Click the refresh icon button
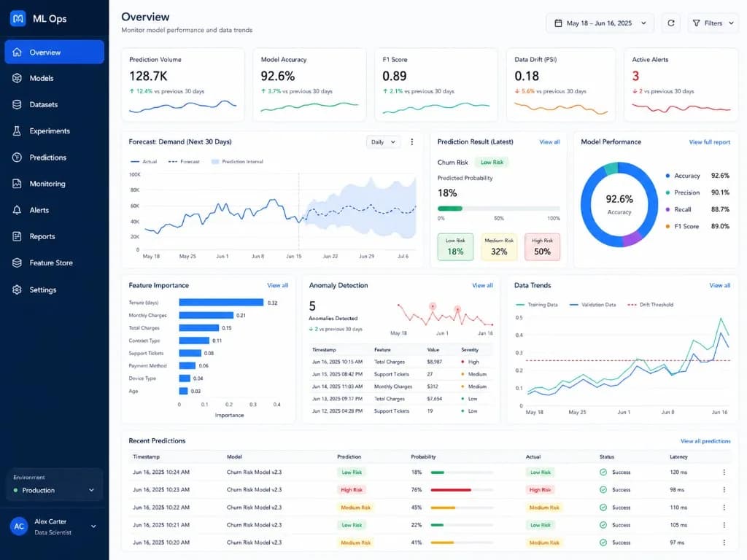This screenshot has height=560, width=747. (671, 23)
